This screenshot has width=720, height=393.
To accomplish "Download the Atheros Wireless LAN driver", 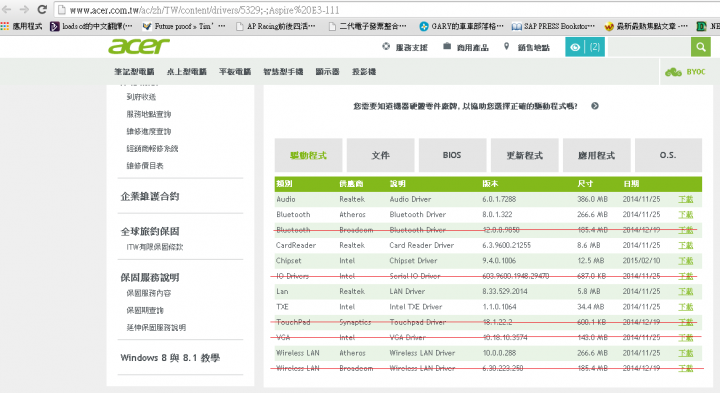I will (x=686, y=353).
